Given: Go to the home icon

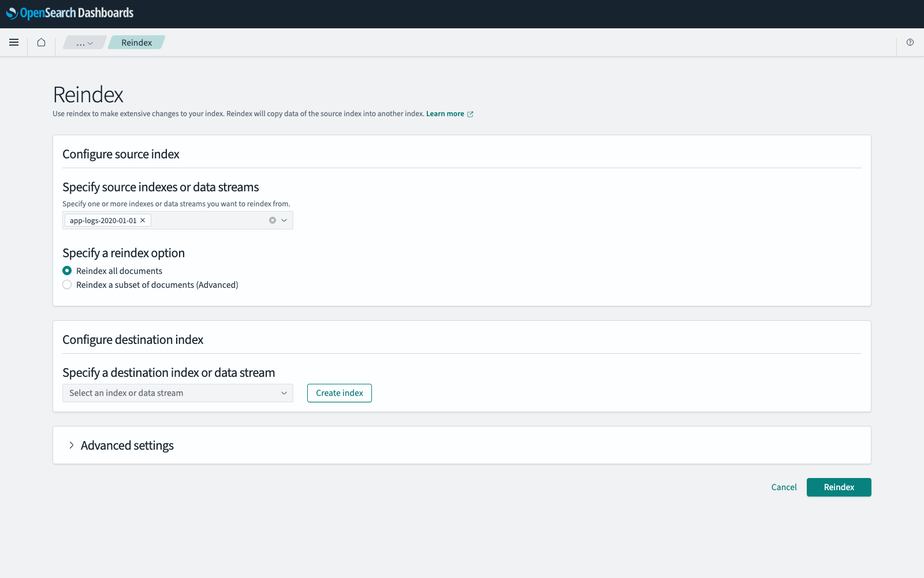Looking at the screenshot, I should pyautogui.click(x=41, y=42).
